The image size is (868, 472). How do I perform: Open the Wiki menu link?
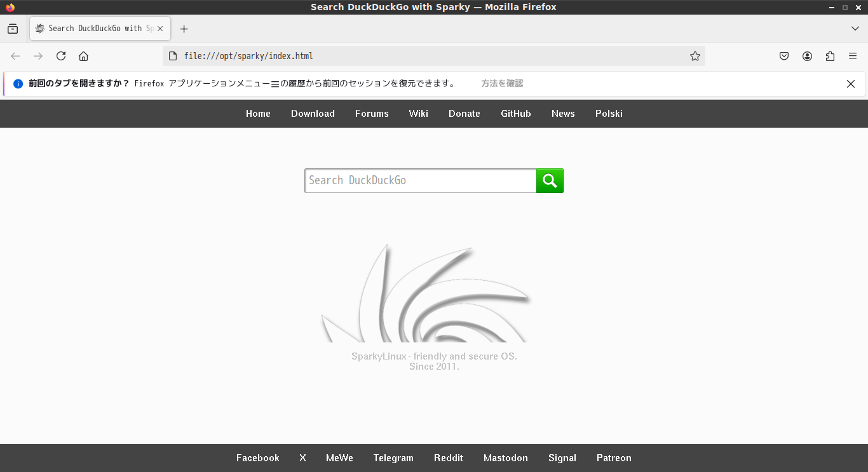coord(419,114)
